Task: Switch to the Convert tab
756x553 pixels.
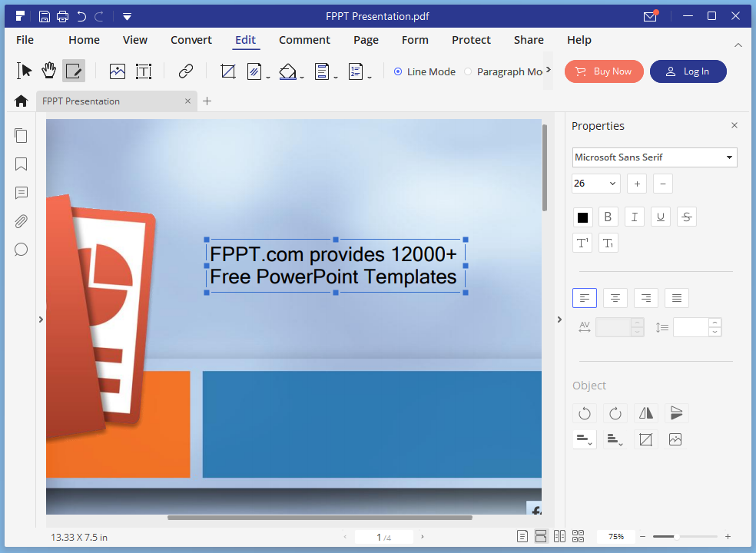Action: tap(191, 40)
